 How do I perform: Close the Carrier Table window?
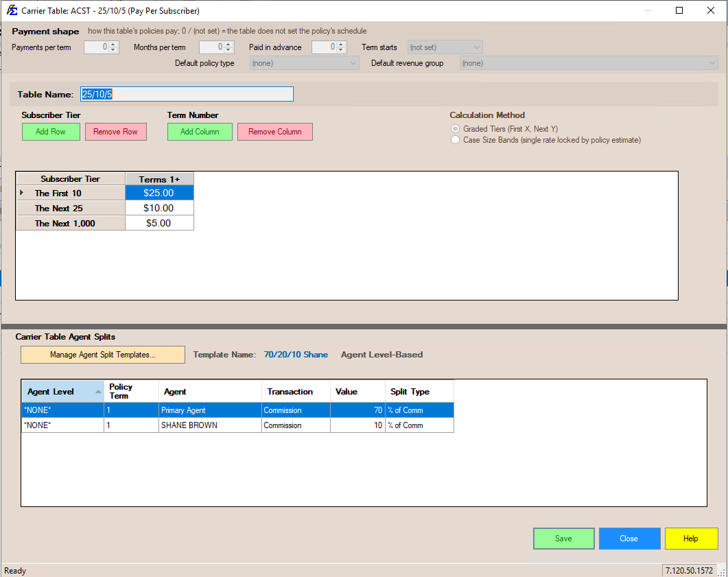(x=711, y=10)
